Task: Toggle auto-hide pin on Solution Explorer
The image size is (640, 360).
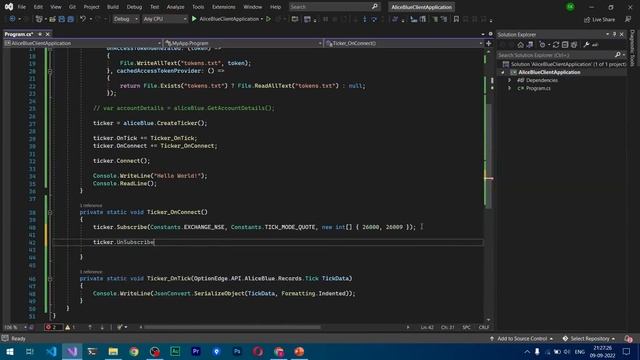Action: tap(614, 35)
